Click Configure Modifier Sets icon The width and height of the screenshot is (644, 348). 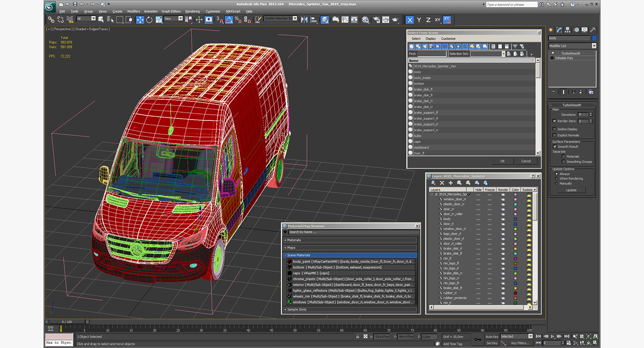(x=591, y=92)
